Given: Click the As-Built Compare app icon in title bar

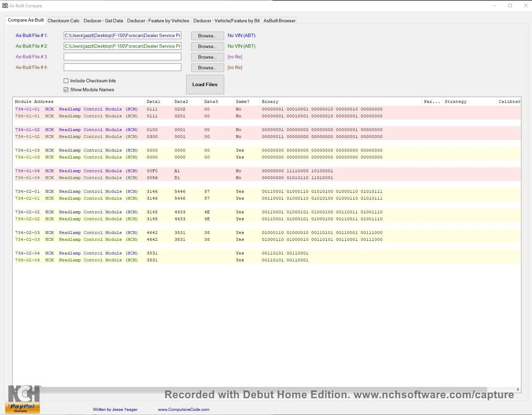Looking at the screenshot, I should [5, 5].
